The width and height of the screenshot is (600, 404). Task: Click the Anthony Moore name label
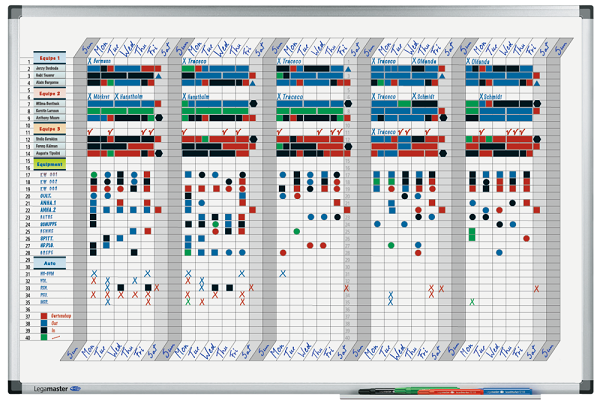[x=52, y=119]
